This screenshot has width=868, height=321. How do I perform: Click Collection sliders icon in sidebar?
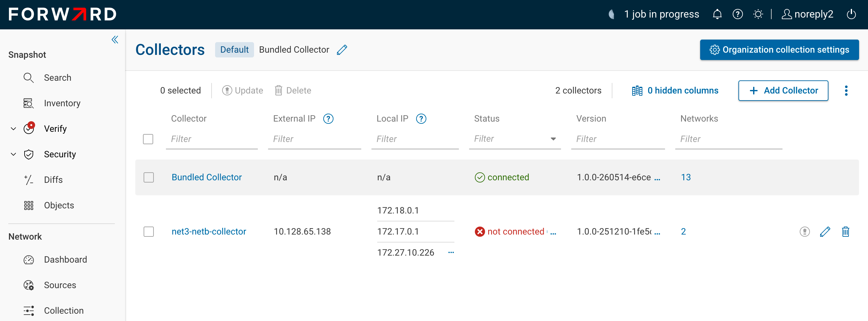pyautogui.click(x=29, y=311)
